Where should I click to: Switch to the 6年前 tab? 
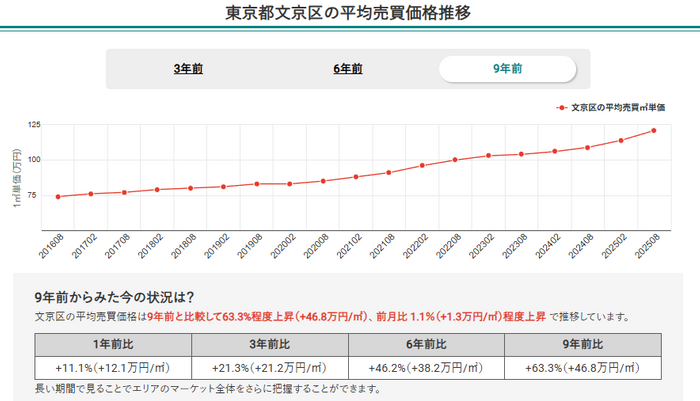(x=348, y=69)
